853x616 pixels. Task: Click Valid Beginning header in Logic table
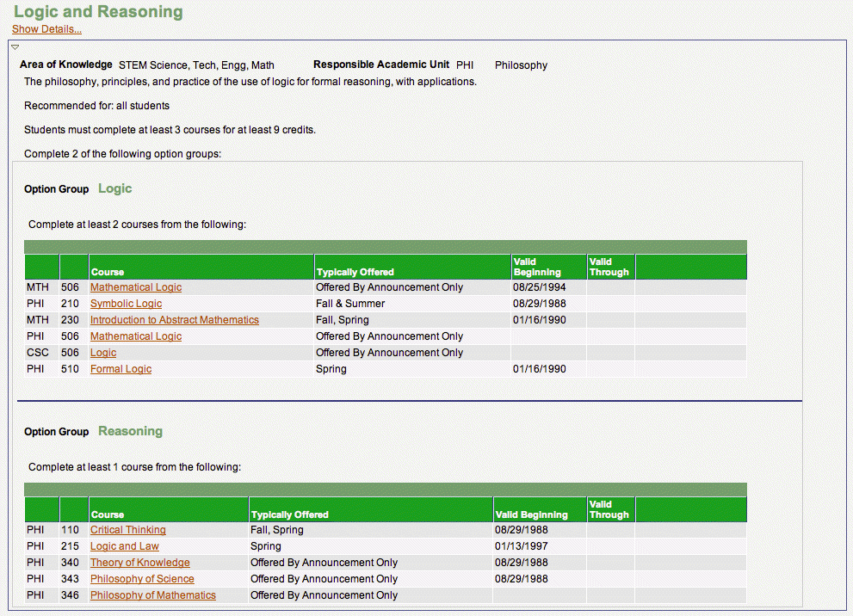536,267
